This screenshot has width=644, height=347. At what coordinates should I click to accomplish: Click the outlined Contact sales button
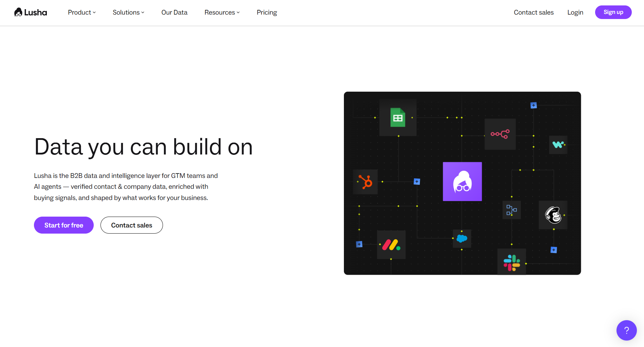[132, 225]
